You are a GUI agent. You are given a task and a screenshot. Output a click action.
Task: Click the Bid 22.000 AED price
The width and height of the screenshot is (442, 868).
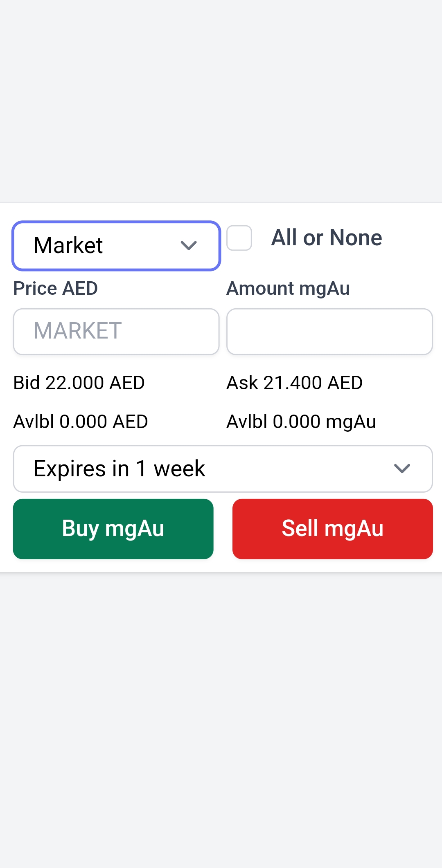click(79, 383)
